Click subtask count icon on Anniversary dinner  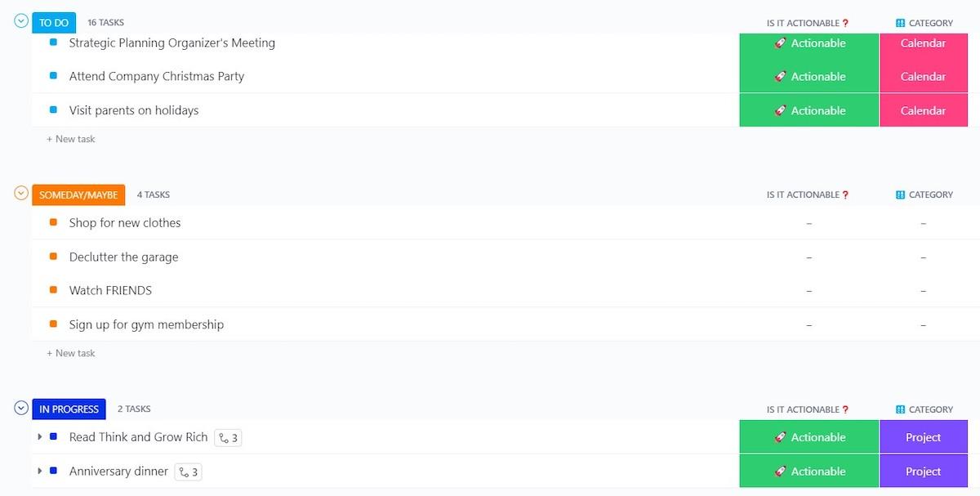click(189, 471)
